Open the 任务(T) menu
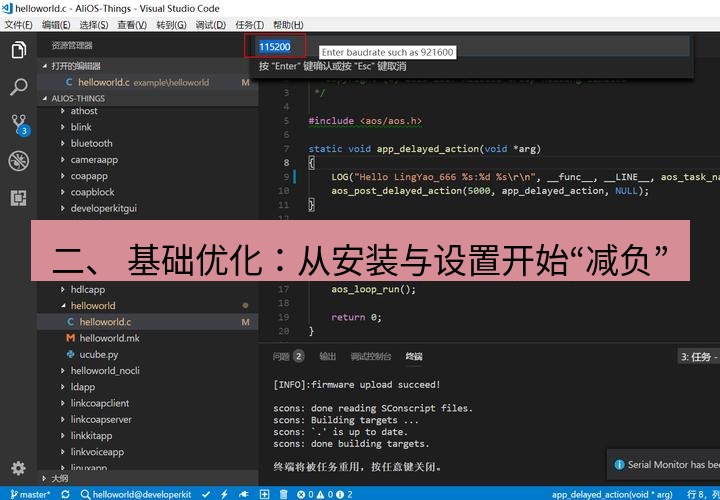Viewport: 720px width, 500px height. [x=249, y=25]
